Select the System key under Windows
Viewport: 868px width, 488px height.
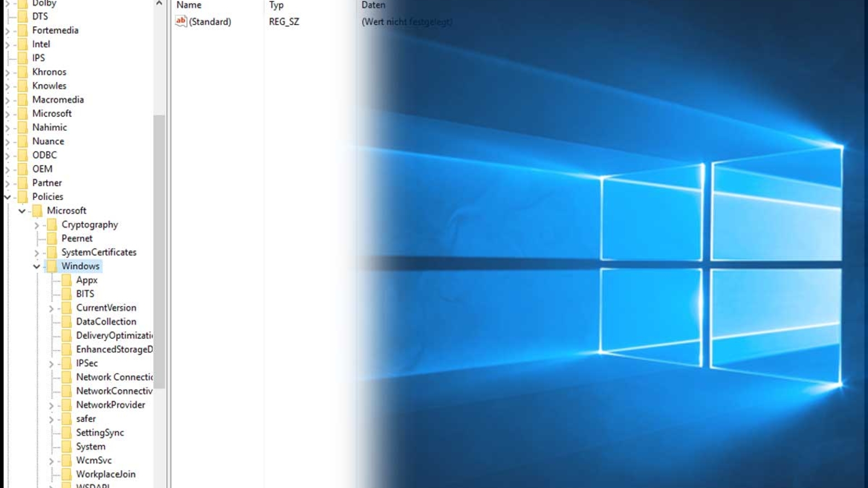pyautogui.click(x=90, y=447)
